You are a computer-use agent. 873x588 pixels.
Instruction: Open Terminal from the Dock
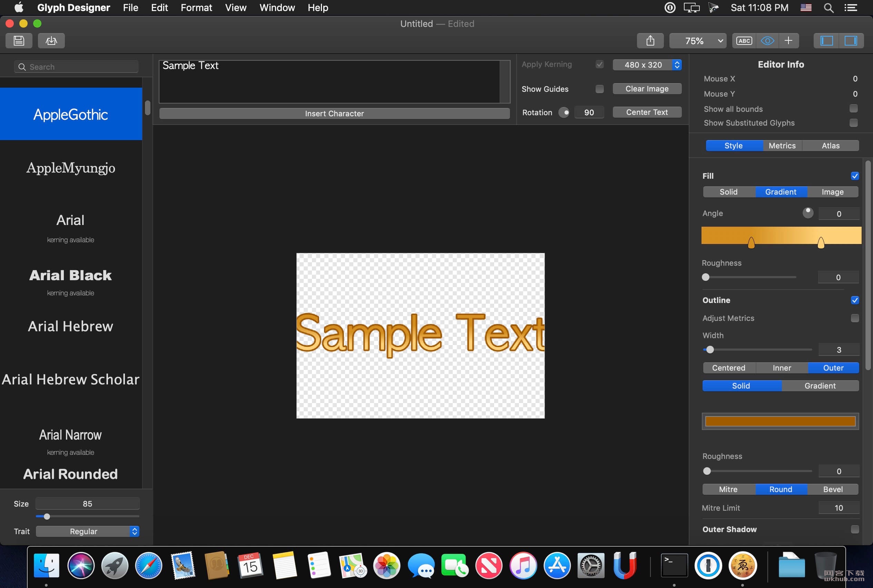(x=674, y=565)
